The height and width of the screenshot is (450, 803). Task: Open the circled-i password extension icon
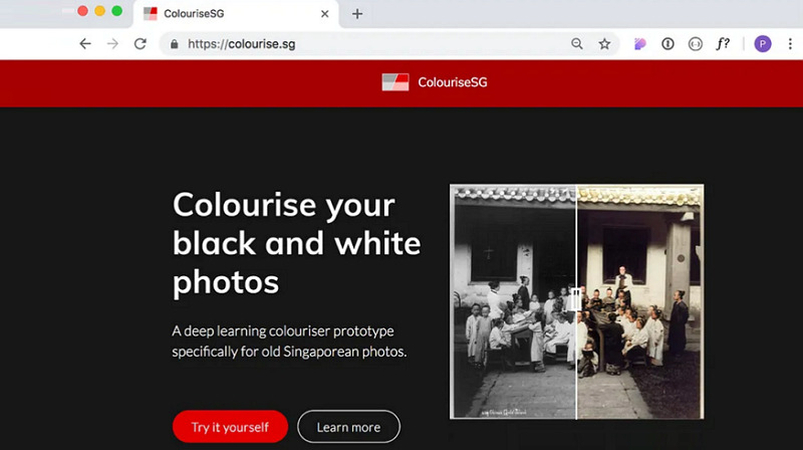pos(667,44)
